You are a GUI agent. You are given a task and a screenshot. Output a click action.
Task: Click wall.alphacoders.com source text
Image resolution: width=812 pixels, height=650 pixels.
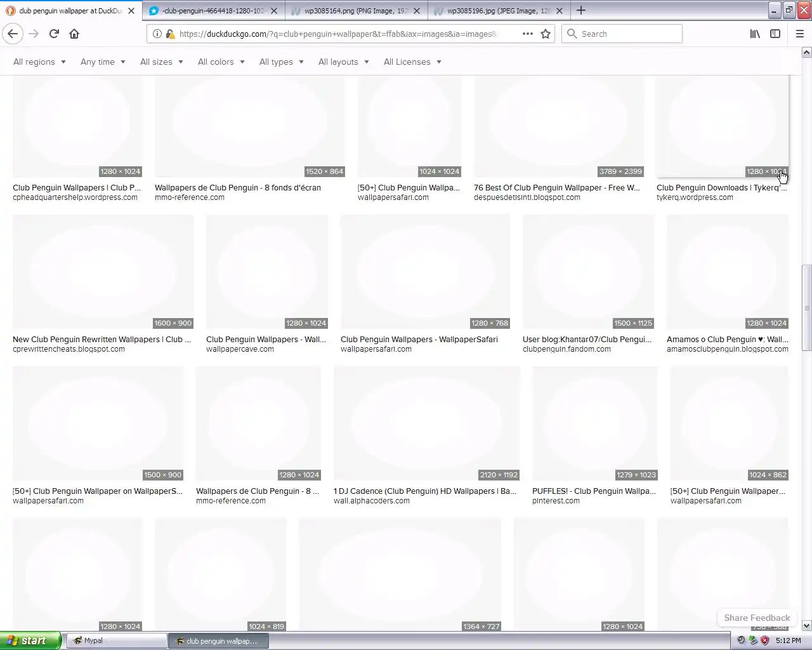pos(372,501)
